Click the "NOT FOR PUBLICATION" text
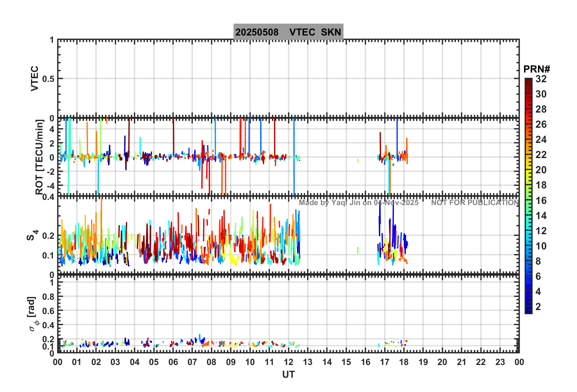This screenshot has width=577, height=392. click(475, 203)
